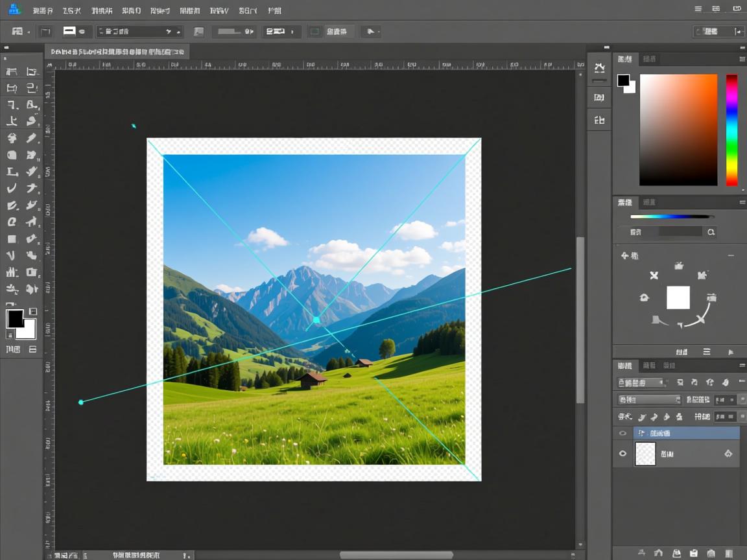Click the lock icon on the bottom layer
The width and height of the screenshot is (747, 560).
pyautogui.click(x=728, y=454)
